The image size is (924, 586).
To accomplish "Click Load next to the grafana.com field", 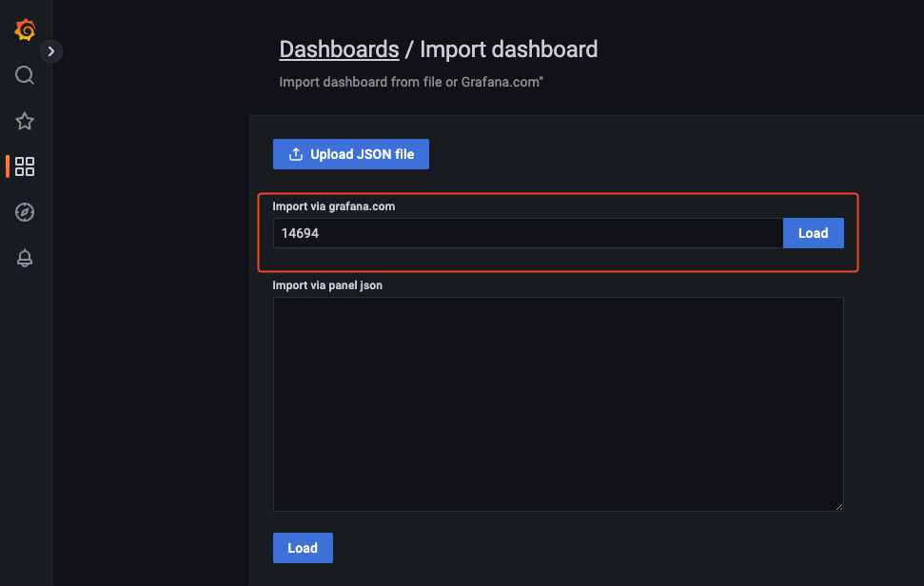I will click(x=814, y=233).
